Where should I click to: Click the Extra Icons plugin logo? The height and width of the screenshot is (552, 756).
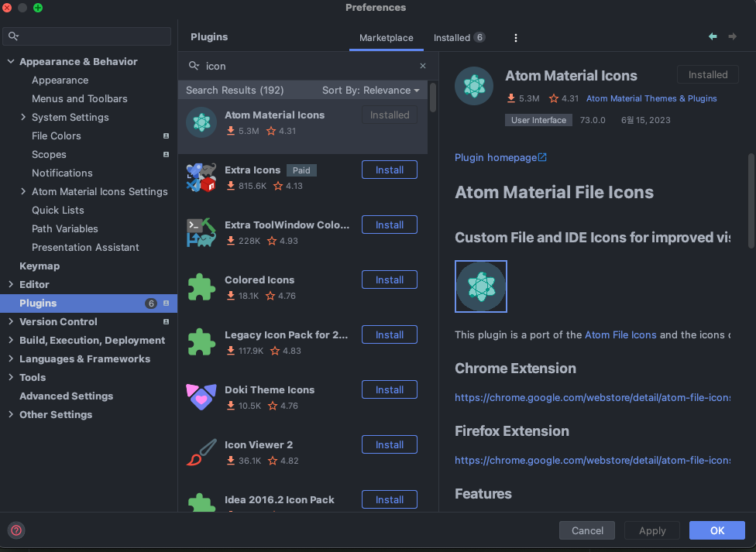coord(201,177)
